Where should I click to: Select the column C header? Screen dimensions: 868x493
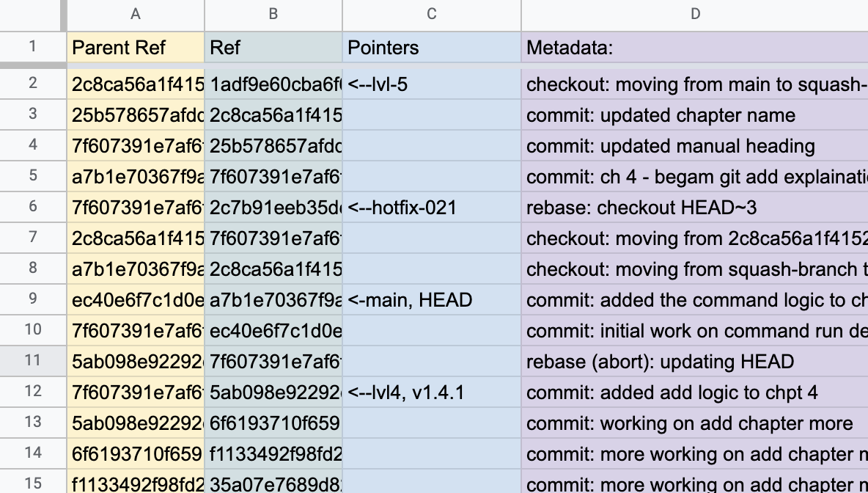pos(432,14)
